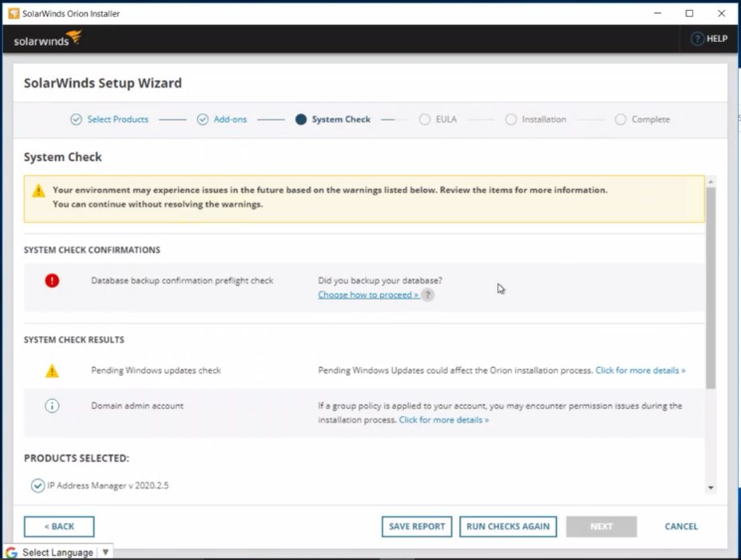
Task: Cancel the setup wizard
Action: [681, 526]
